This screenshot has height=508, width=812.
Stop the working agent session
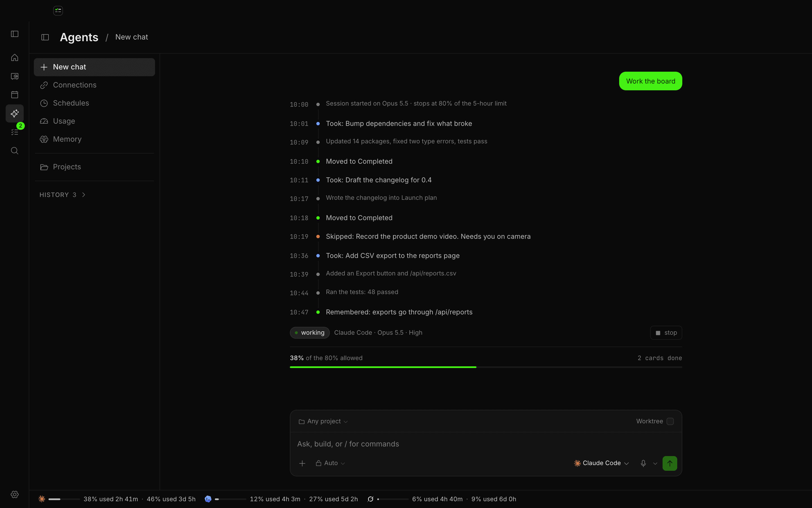pos(666,333)
